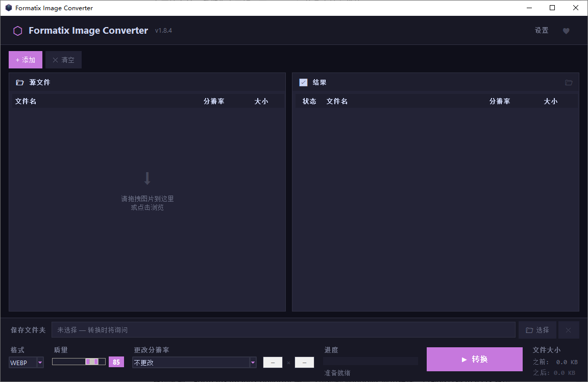This screenshot has width=588, height=382.
Task: Open 设置 settings
Action: coord(542,31)
